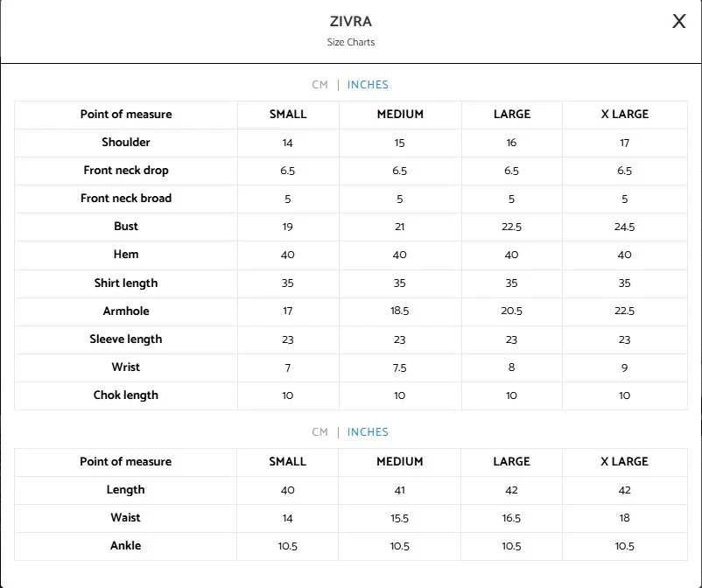Image resolution: width=702 pixels, height=588 pixels.
Task: Switch the shirt measurements table to CM
Action: [319, 85]
